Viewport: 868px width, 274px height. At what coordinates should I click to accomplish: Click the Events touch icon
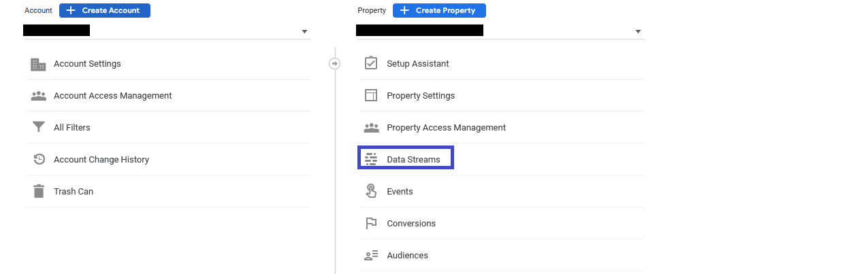click(371, 191)
